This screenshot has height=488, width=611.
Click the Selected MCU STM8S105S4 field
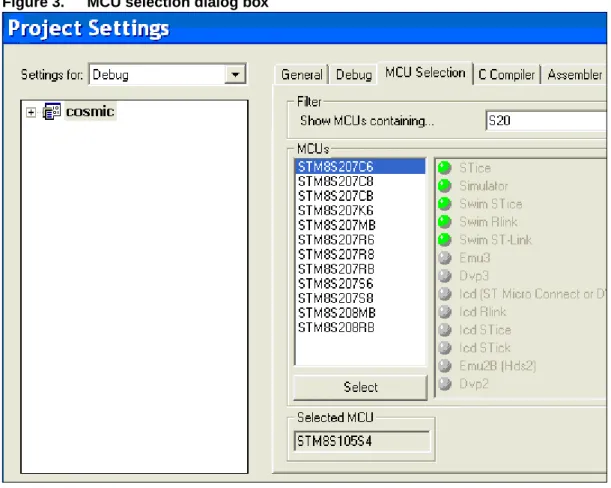point(362,441)
